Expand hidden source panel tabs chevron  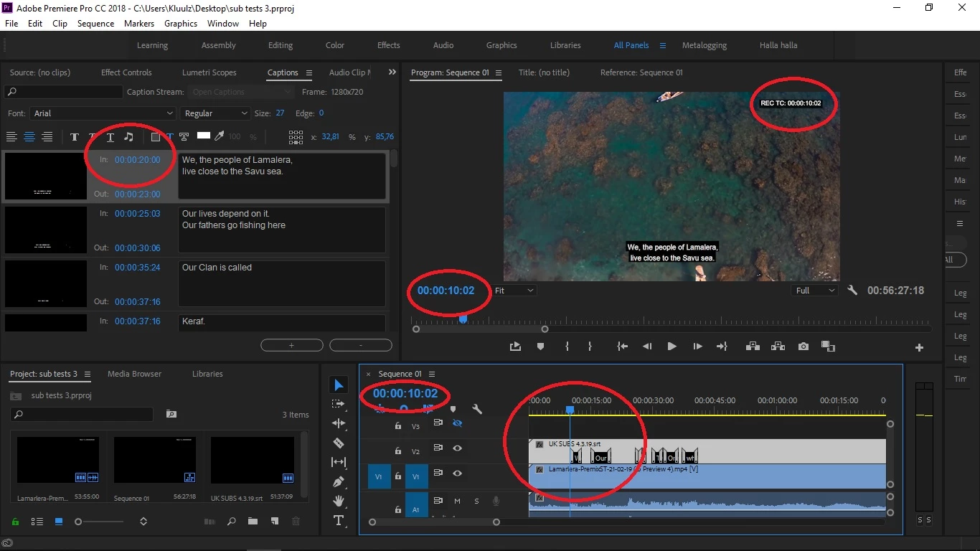(392, 72)
